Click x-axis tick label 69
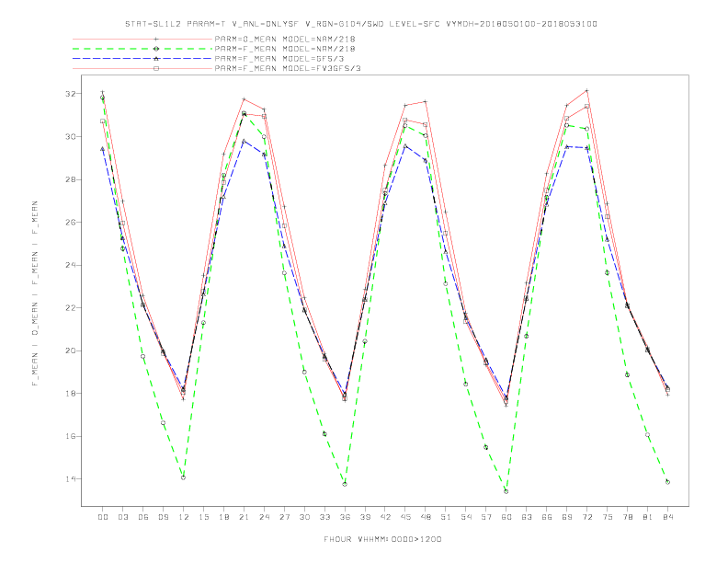Image resolution: width=728 pixels, height=563 pixels. click(x=567, y=517)
